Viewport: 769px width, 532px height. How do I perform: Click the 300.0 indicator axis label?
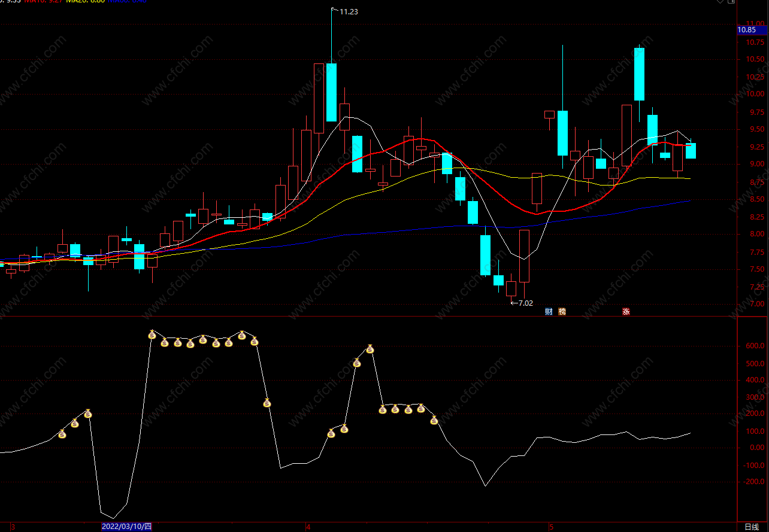pyautogui.click(x=755, y=397)
